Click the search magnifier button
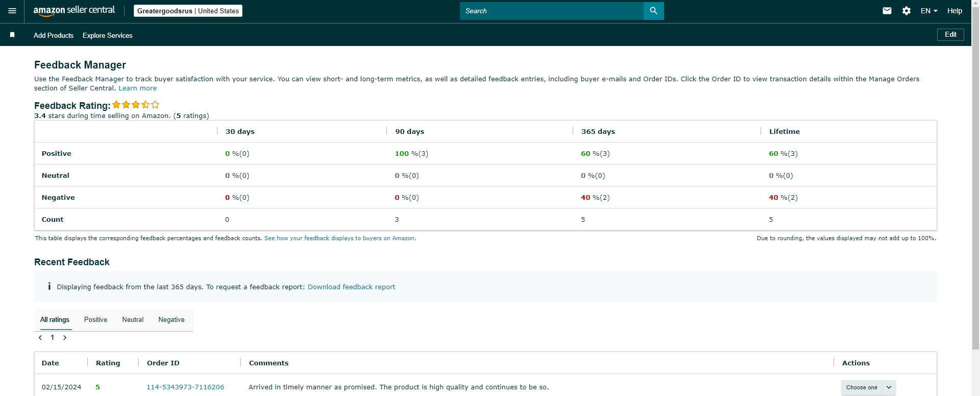 [653, 11]
